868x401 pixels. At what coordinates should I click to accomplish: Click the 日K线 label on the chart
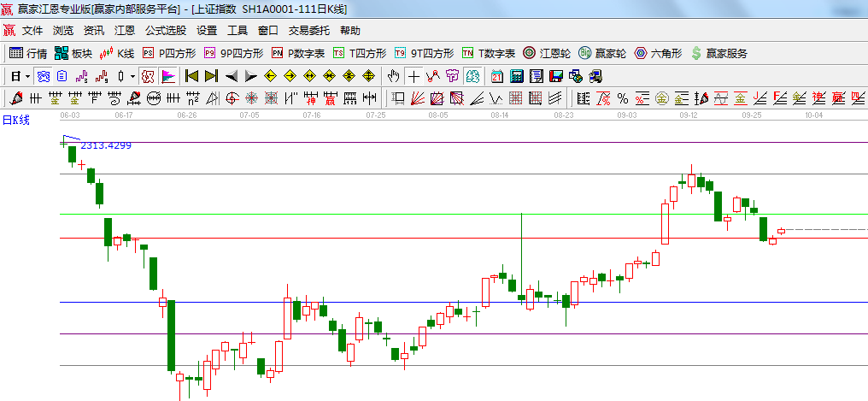tap(15, 120)
